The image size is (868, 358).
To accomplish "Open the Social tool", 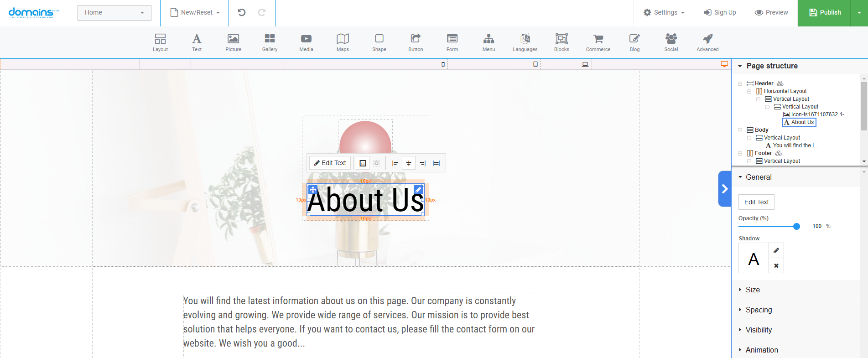I will [671, 39].
